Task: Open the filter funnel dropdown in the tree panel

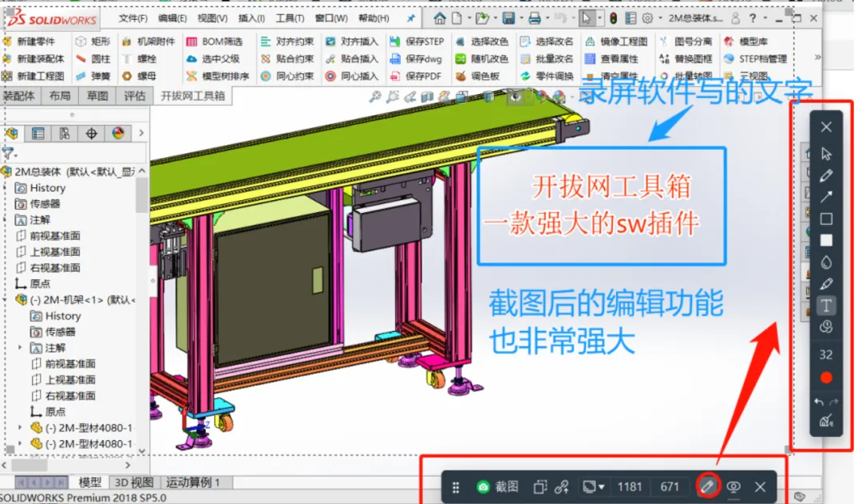Action: pos(10,153)
